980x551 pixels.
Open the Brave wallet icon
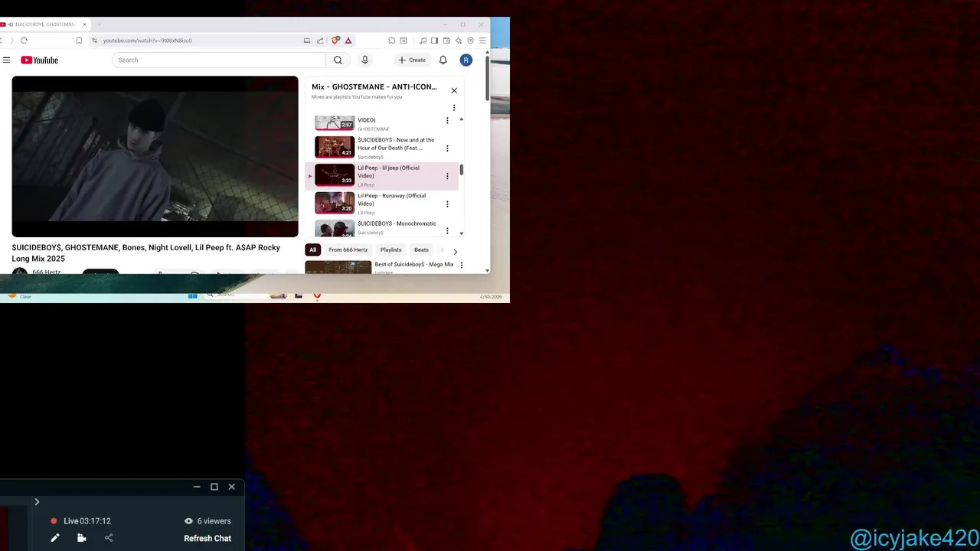446,41
